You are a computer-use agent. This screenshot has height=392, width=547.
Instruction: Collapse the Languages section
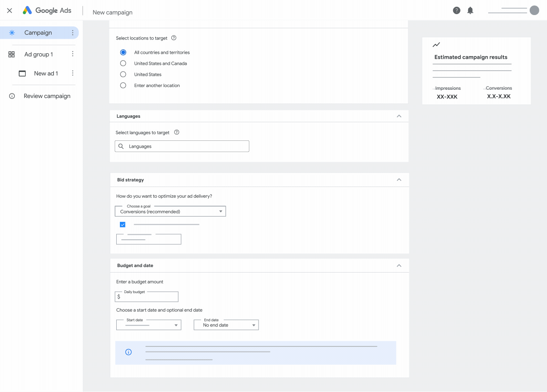[399, 116]
